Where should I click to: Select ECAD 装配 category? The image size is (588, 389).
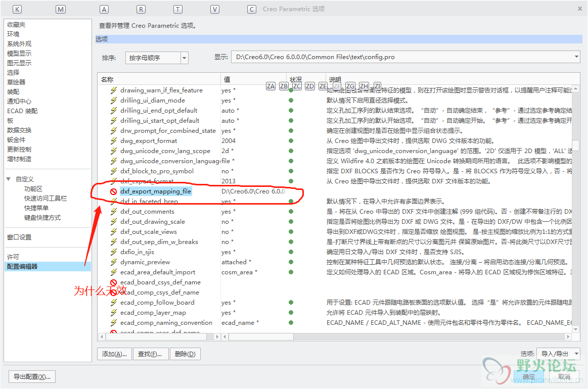[23, 111]
